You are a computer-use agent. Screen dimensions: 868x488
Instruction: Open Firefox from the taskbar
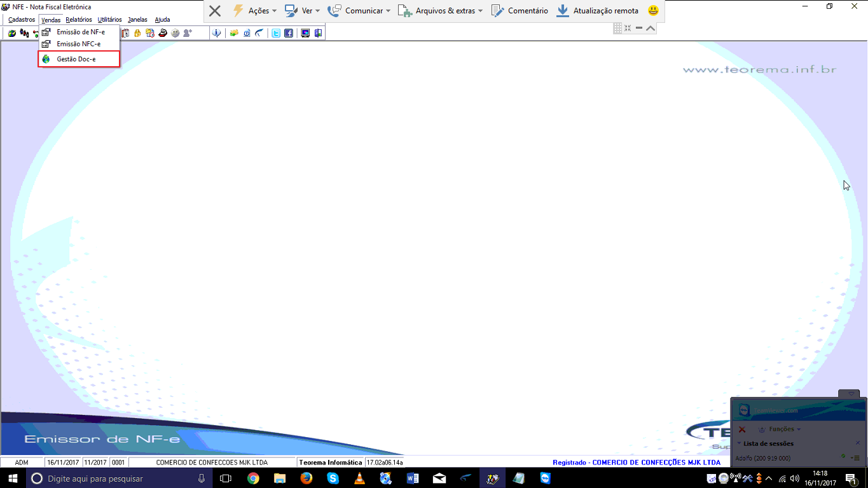point(307,478)
